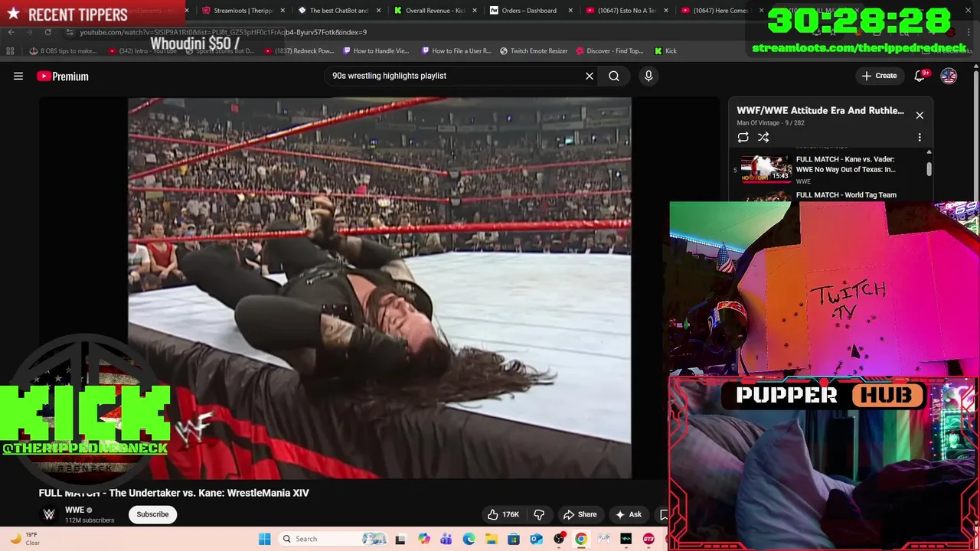Open 'FULL MATCH - Kane vs. Vader' playlist title
The height and width of the screenshot is (551, 980).
(x=845, y=165)
